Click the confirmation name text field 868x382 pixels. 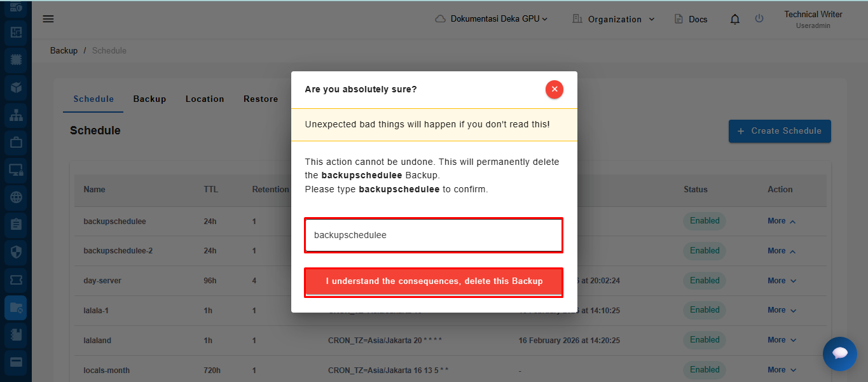click(434, 235)
